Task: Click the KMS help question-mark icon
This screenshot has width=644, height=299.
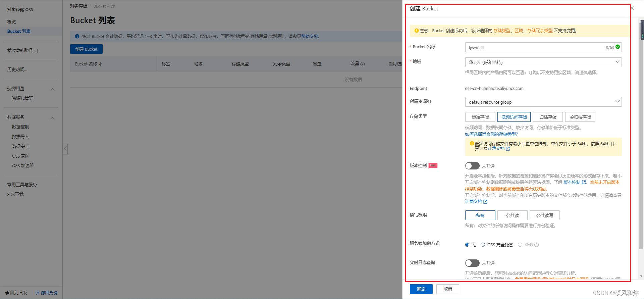Action: (536, 245)
